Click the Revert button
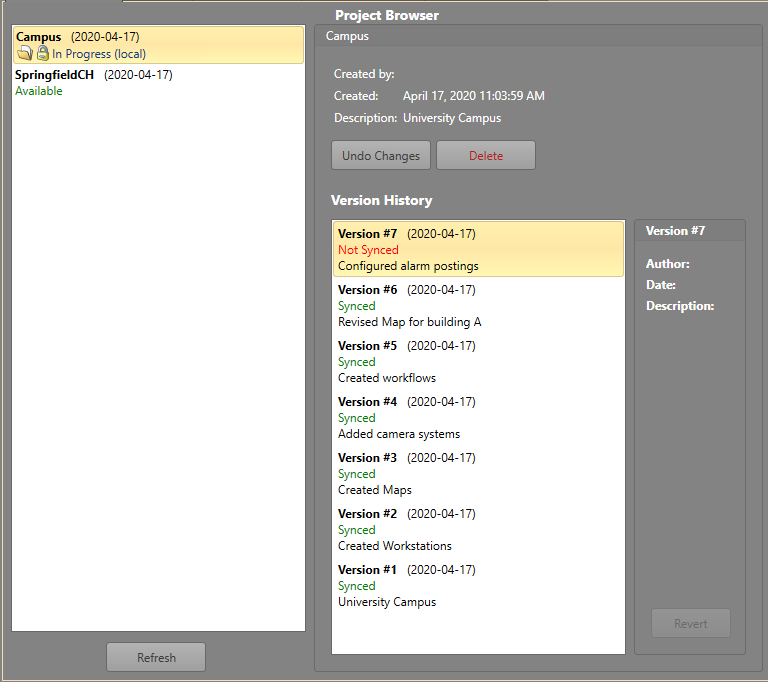 (x=690, y=624)
